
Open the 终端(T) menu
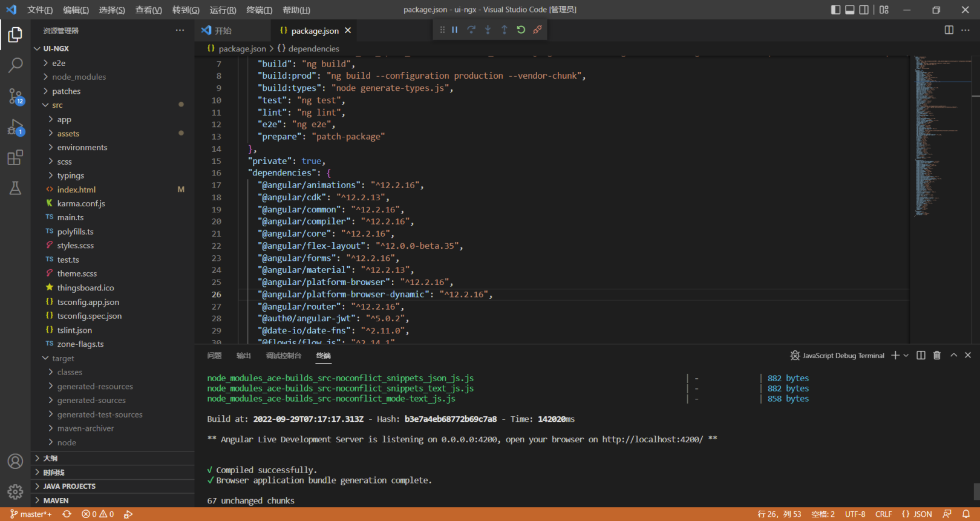[260, 10]
